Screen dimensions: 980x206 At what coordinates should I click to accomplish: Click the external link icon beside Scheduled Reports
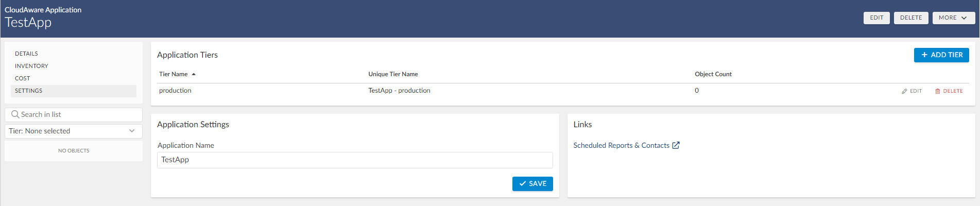[676, 145]
